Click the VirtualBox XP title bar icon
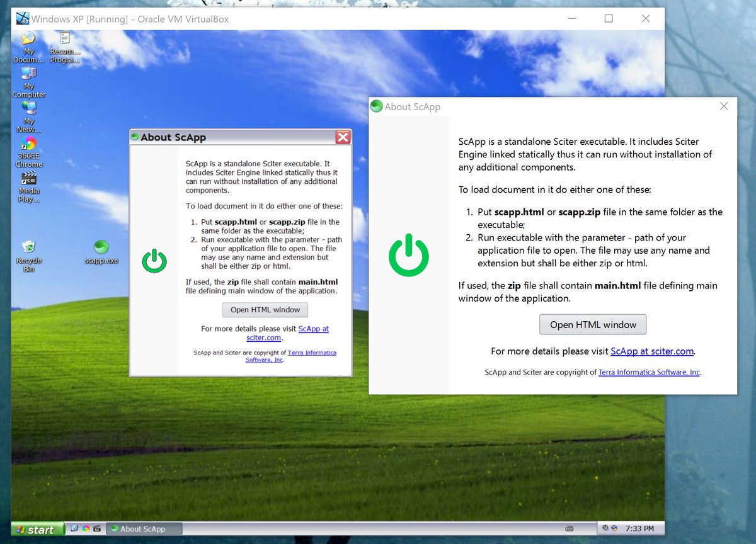The image size is (756, 544). coord(23,18)
